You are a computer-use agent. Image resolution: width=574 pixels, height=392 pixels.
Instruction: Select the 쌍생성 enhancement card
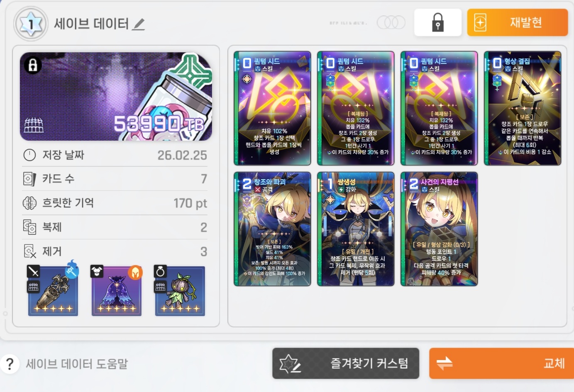coord(356,229)
